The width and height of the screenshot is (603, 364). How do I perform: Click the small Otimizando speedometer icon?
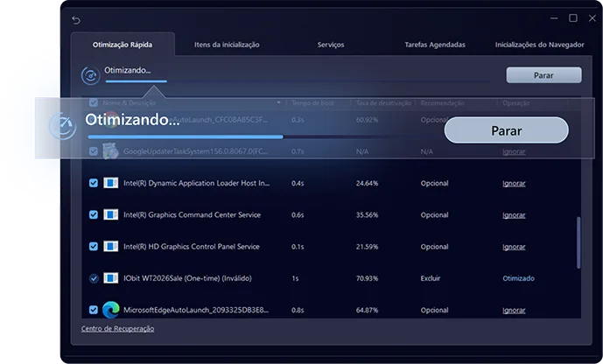(91, 76)
